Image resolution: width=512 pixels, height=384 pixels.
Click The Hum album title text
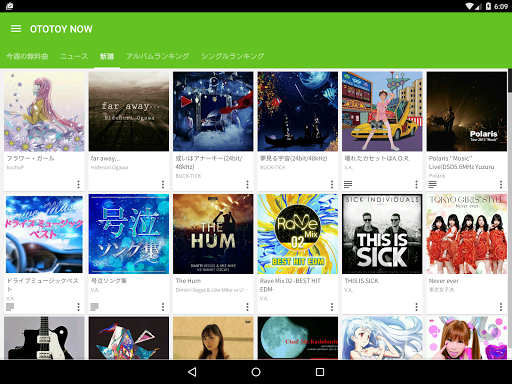coord(188,281)
